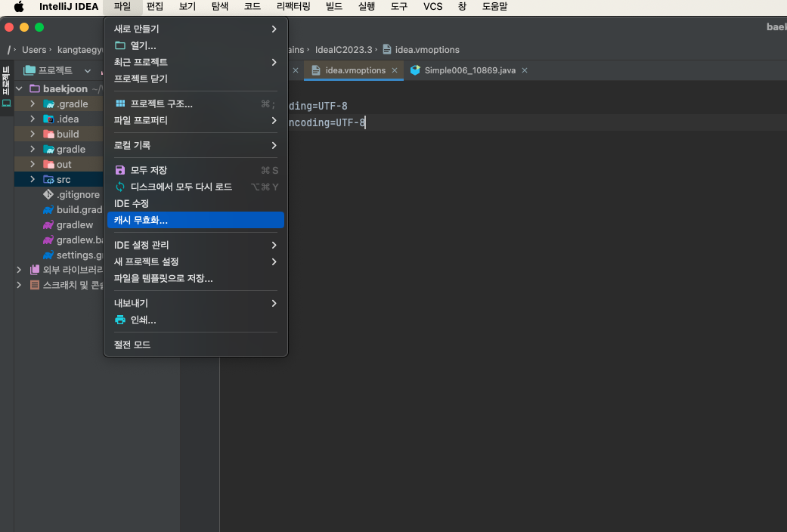Screen dimensions: 787x532
Task: Click IdeaIC2023.3 in path breadcrumb
Action: click(x=344, y=50)
